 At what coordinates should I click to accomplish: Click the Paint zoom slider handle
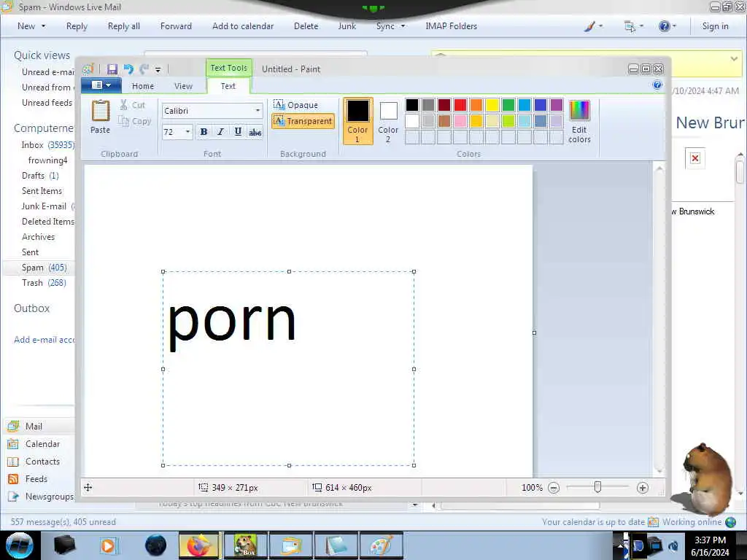point(598,487)
